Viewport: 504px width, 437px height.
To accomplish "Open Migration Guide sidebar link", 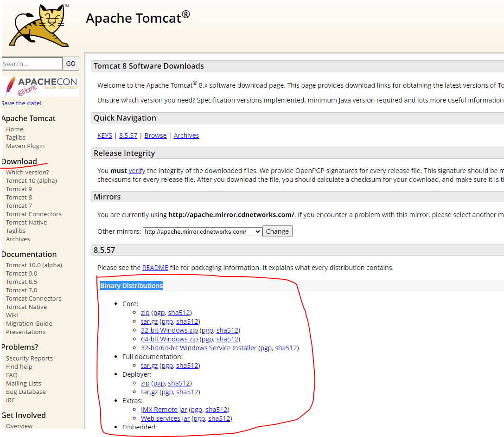I will [x=29, y=323].
